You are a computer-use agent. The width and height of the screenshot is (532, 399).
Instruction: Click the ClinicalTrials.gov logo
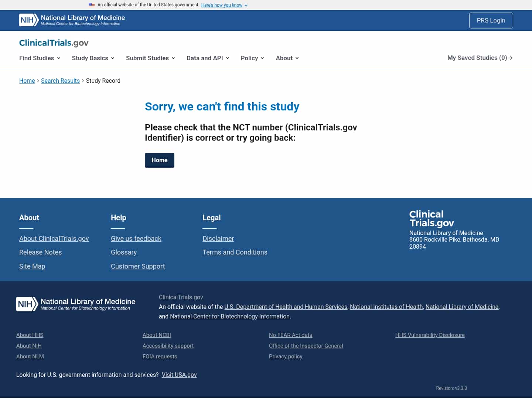[54, 43]
